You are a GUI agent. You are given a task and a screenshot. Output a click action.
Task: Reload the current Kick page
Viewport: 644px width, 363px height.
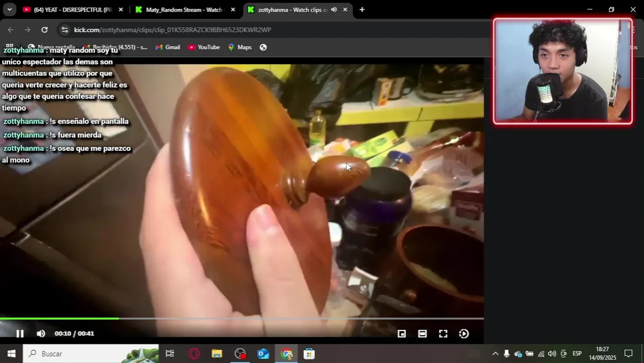pyautogui.click(x=44, y=30)
